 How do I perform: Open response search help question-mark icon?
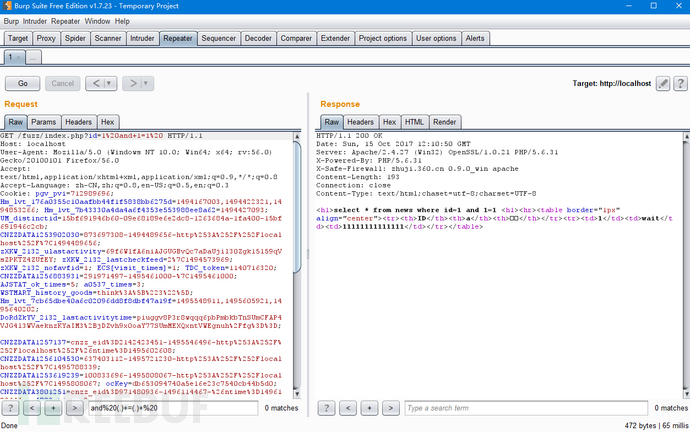(x=327, y=408)
